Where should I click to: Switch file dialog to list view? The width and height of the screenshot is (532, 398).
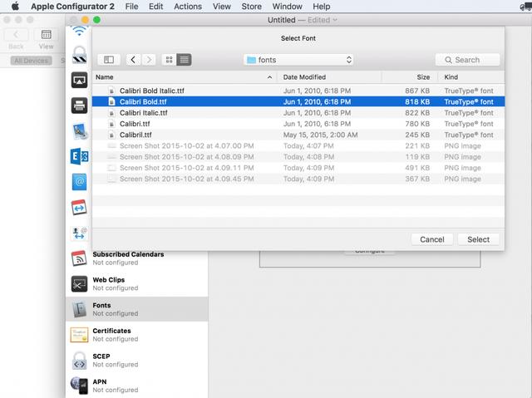(185, 60)
